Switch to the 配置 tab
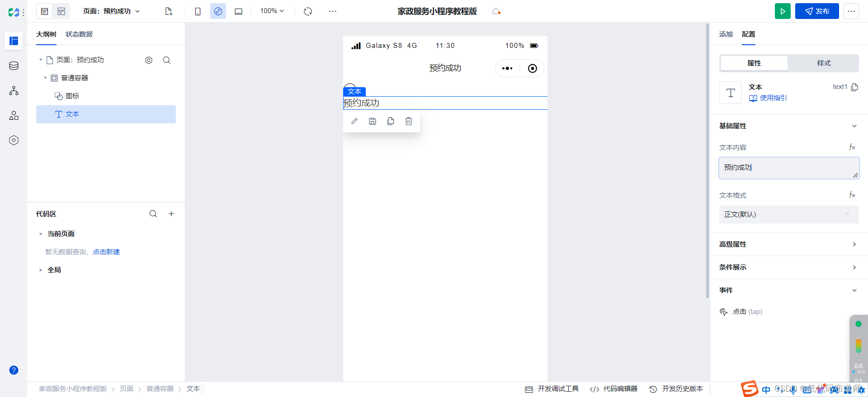The image size is (868, 397). coord(749,34)
